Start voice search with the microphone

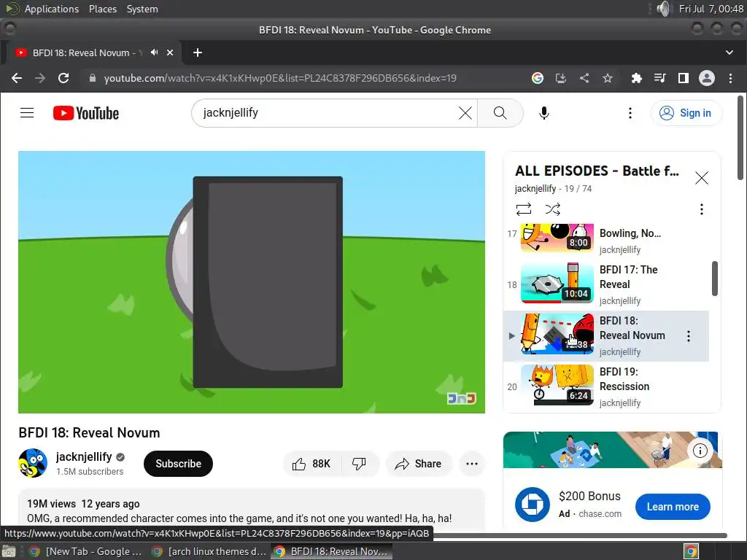coord(544,113)
